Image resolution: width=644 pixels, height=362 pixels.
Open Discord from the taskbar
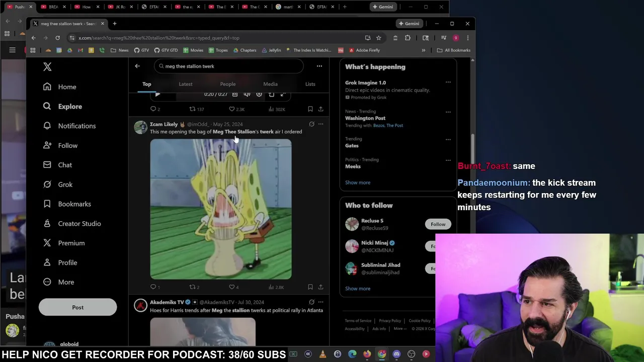(396, 354)
